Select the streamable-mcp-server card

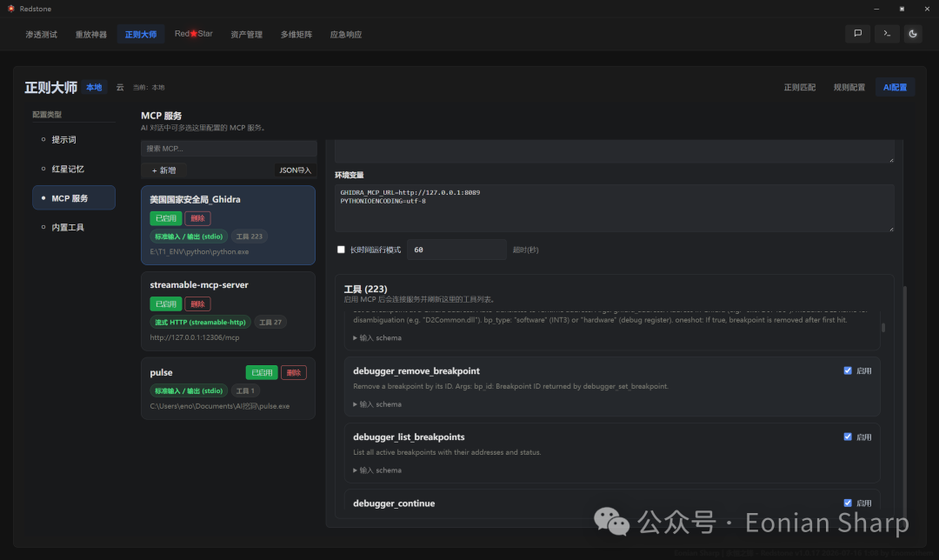228,310
